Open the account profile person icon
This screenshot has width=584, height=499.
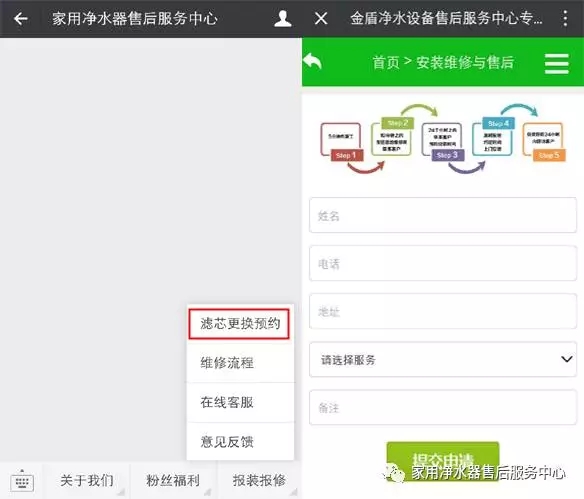point(283,19)
